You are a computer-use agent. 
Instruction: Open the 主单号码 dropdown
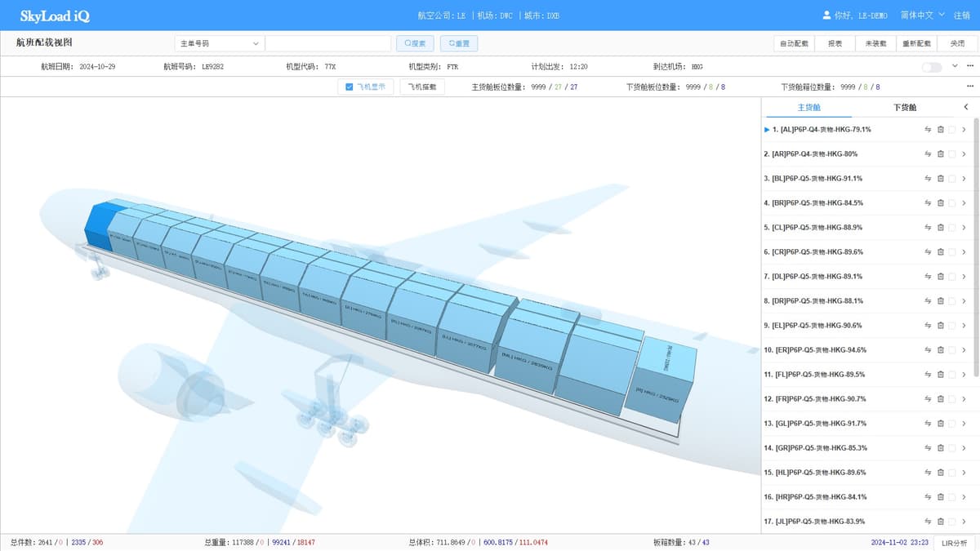pos(216,42)
